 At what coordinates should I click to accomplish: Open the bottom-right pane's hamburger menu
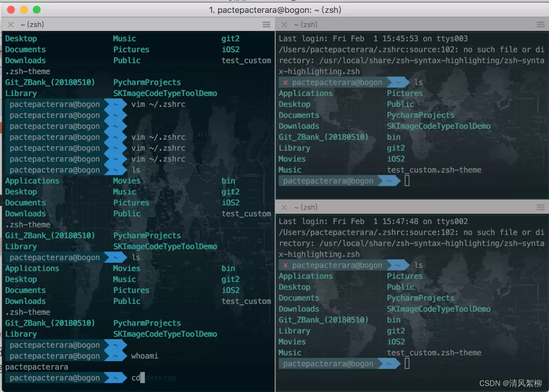pyautogui.click(x=540, y=207)
